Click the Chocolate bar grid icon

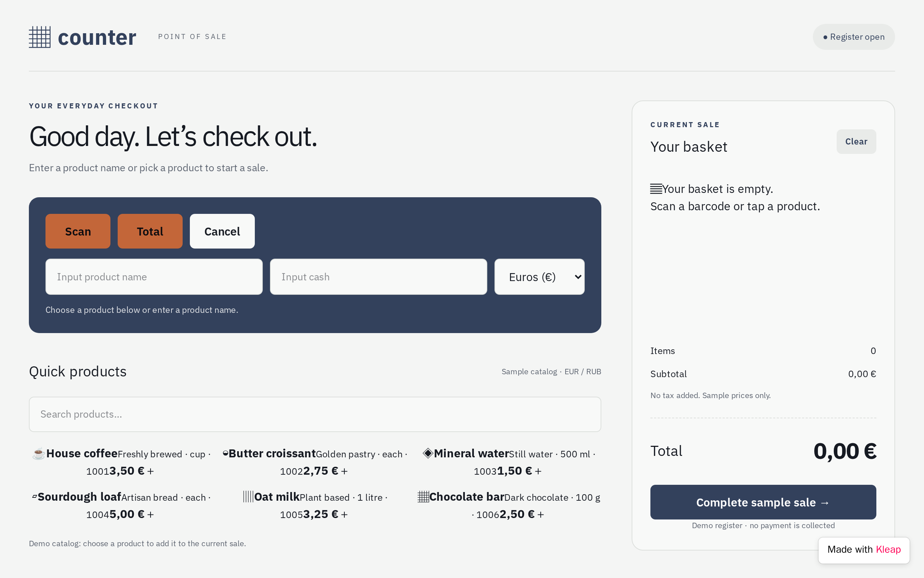[x=423, y=497]
